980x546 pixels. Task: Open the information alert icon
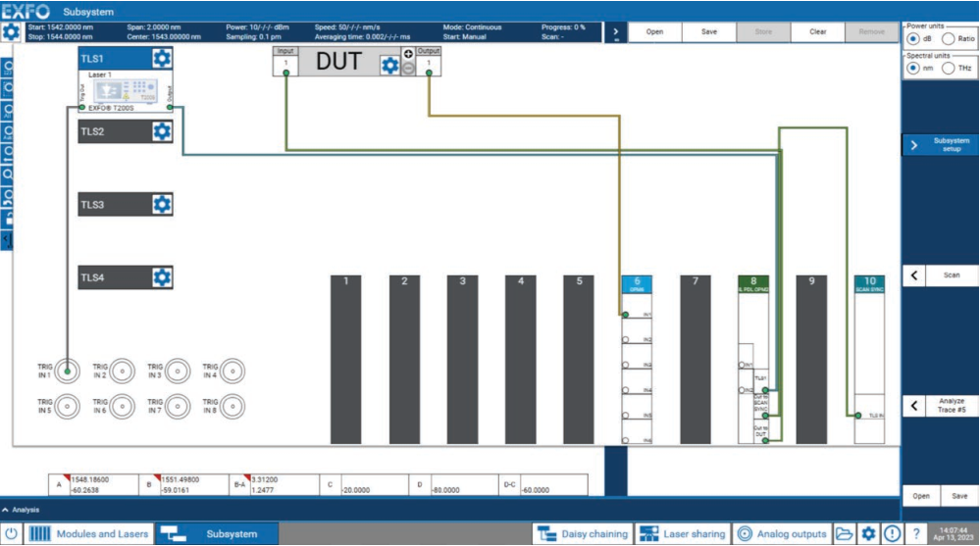click(x=892, y=534)
